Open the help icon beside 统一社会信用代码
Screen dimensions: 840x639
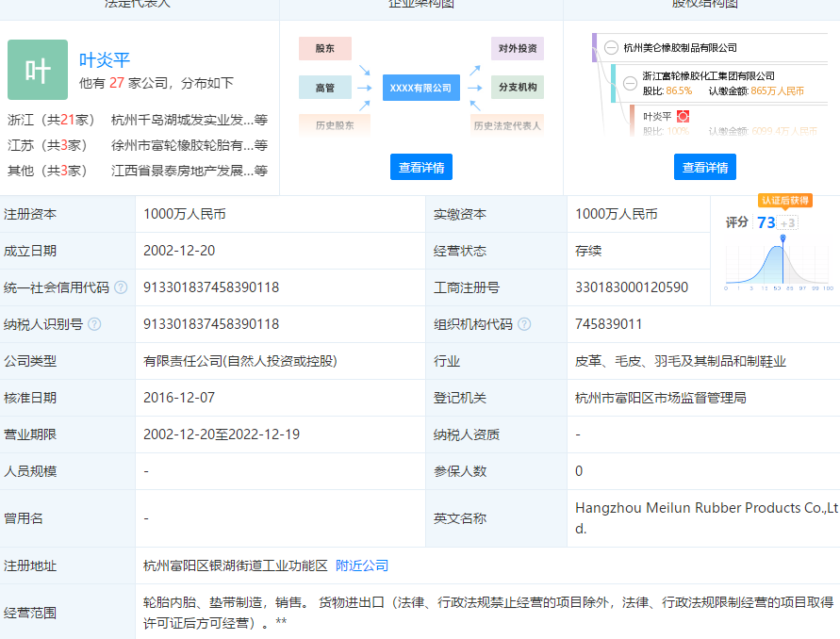point(121,287)
